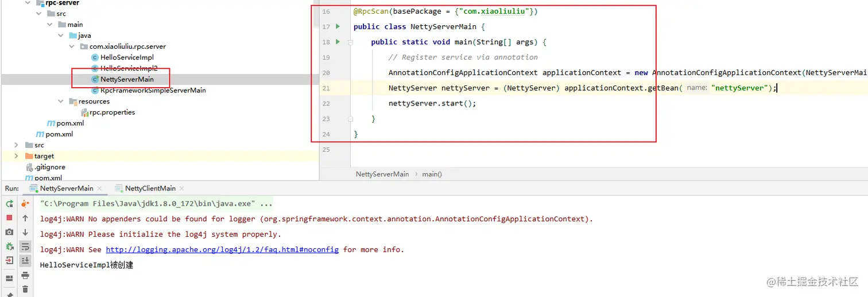The width and height of the screenshot is (868, 297).
Task: Click the java.exe command line in console
Action: (156, 204)
